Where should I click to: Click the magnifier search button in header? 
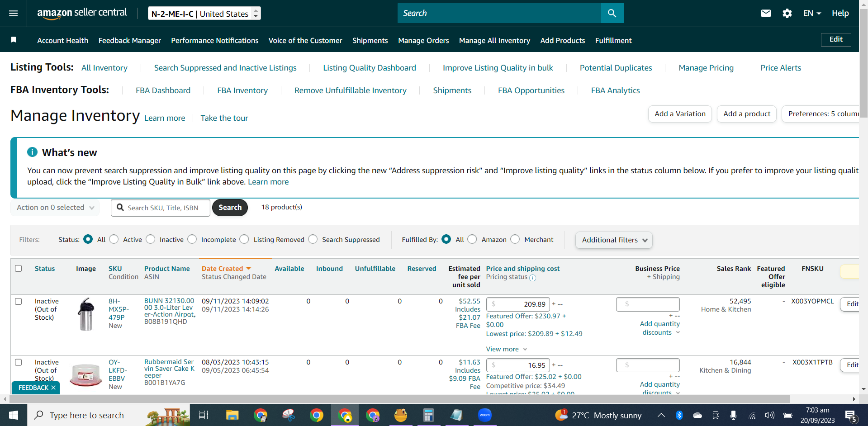612,13
